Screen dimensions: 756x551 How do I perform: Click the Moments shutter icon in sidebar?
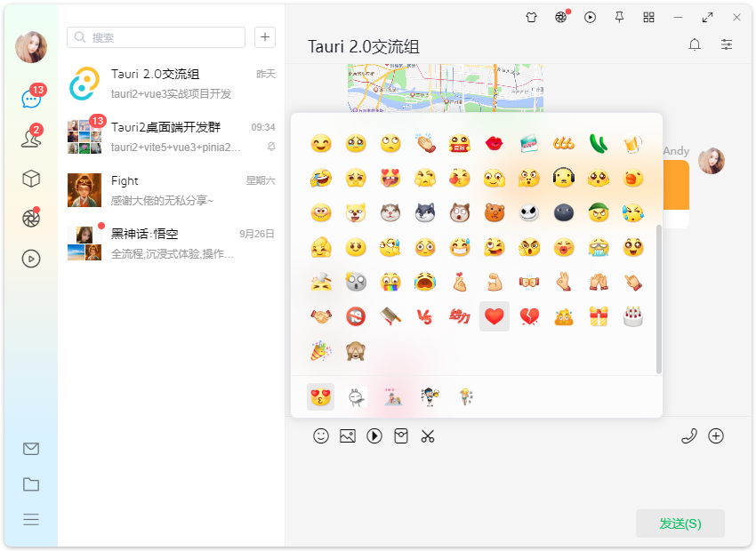coord(30,218)
